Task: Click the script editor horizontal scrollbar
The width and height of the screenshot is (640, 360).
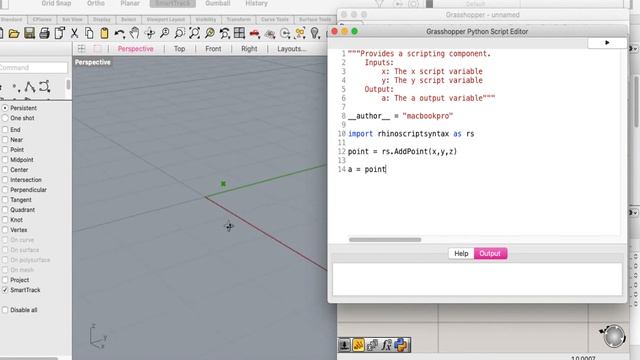Action: 385,240
